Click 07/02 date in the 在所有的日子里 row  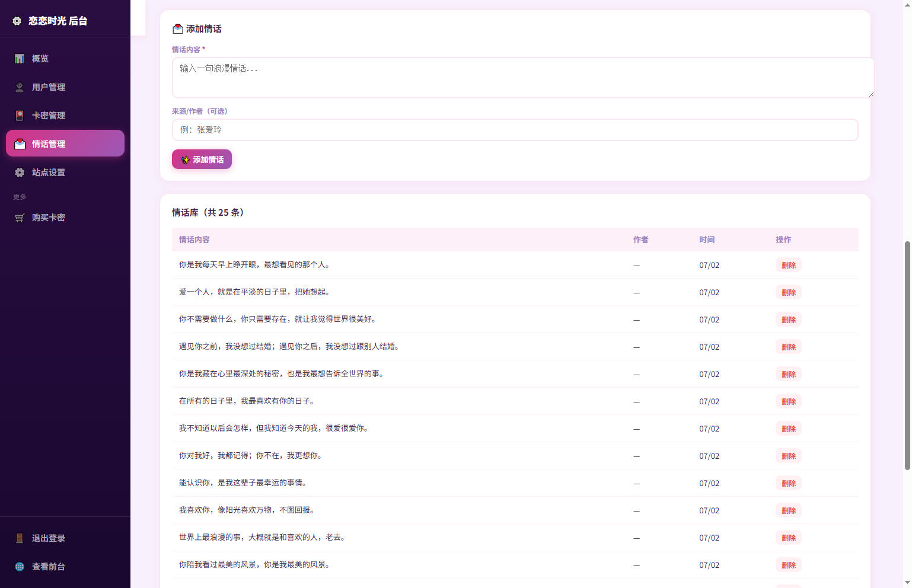tap(709, 401)
